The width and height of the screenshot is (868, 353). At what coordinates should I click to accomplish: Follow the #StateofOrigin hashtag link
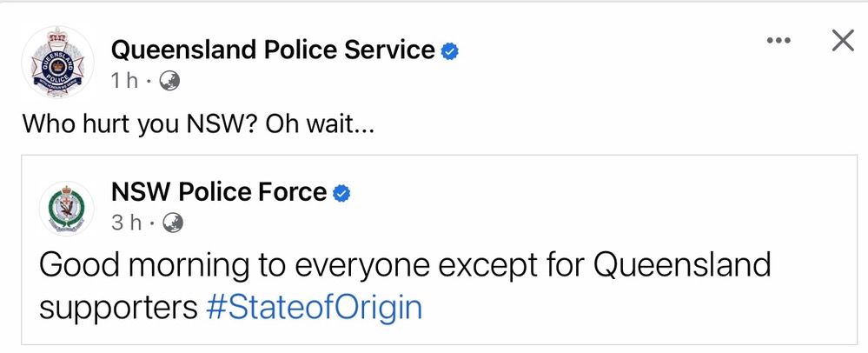coord(315,308)
